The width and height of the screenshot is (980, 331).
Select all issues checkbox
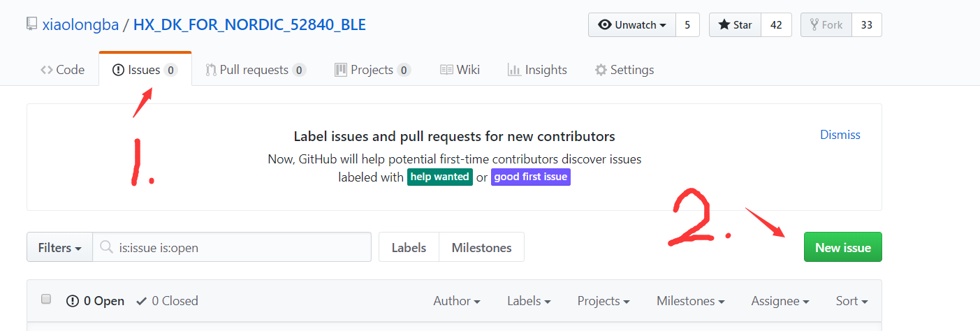[47, 300]
